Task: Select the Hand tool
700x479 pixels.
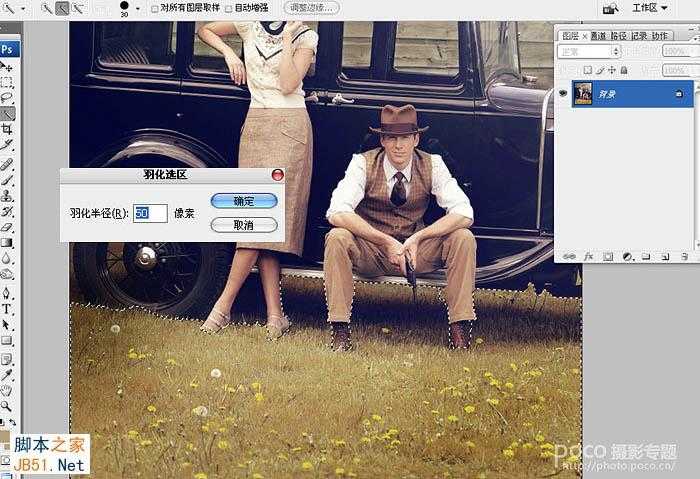Action: [7, 391]
